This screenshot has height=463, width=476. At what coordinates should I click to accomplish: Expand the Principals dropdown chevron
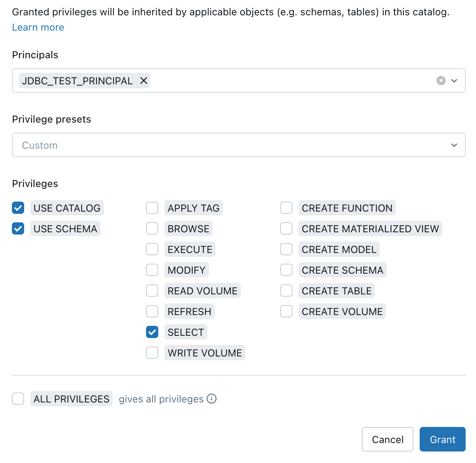click(454, 80)
